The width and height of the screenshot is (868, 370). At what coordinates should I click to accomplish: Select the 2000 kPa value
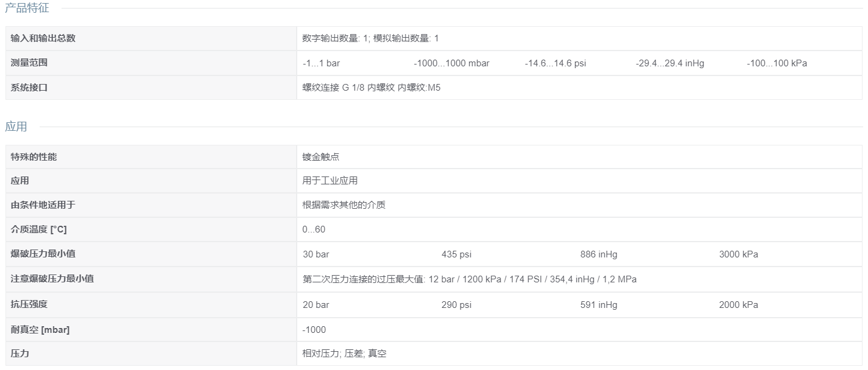(739, 305)
